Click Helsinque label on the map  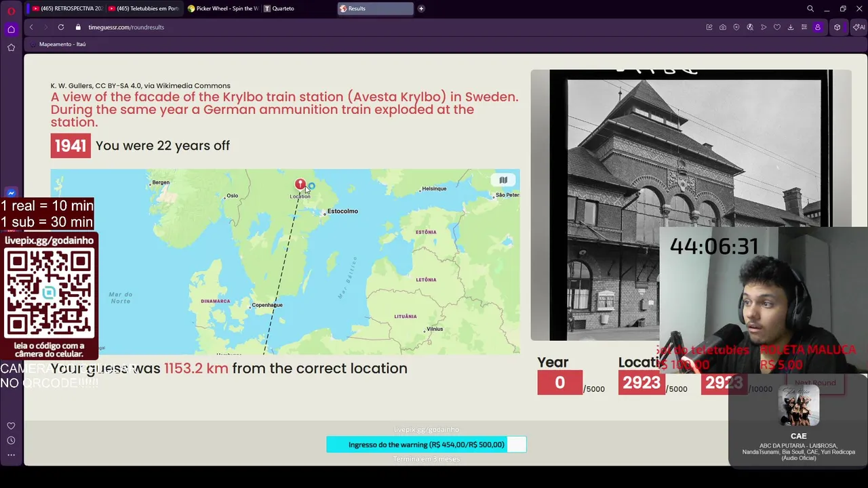[434, 188]
